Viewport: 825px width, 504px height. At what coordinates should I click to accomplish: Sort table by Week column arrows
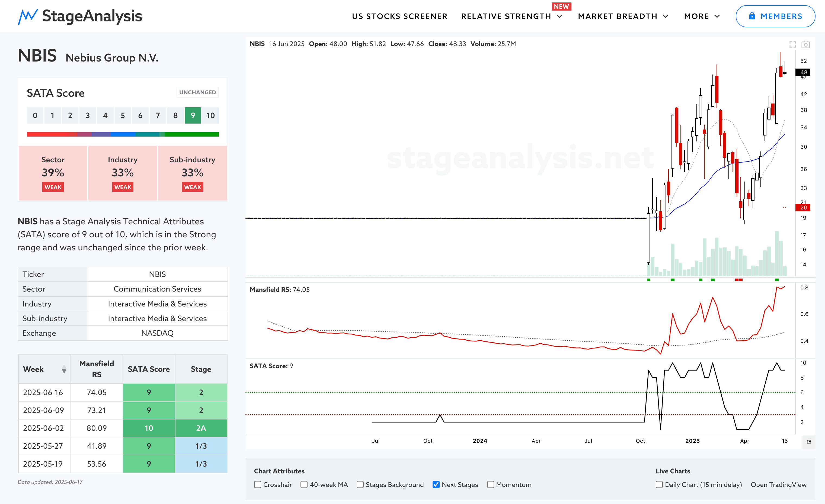(64, 369)
